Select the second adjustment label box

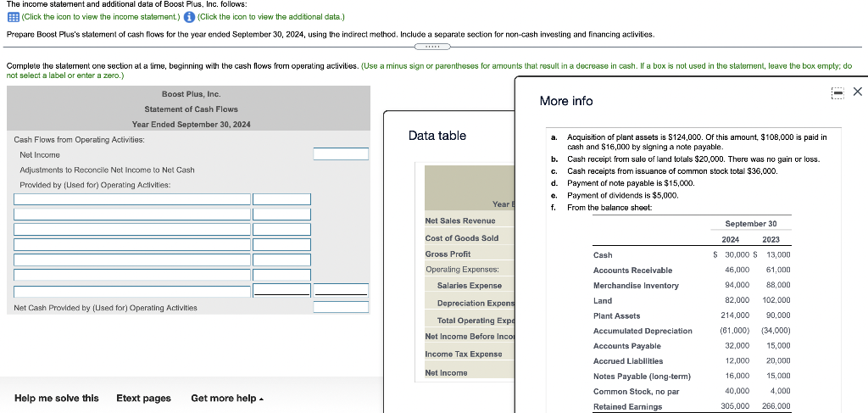tap(132, 215)
